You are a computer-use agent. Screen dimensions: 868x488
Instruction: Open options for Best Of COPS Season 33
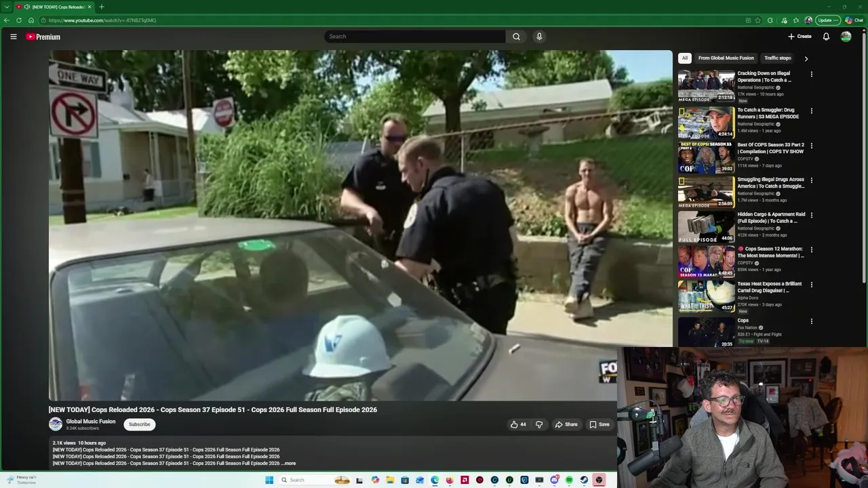(x=811, y=145)
